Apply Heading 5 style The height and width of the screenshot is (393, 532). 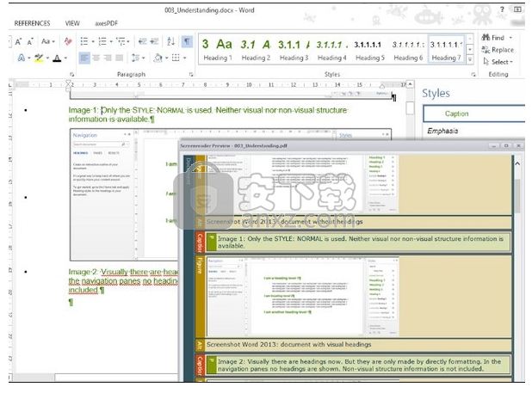370,50
